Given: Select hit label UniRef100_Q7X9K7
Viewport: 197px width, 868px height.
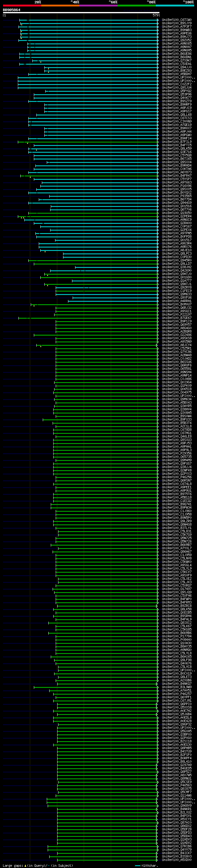Looking at the screenshot, I should (177, 61).
